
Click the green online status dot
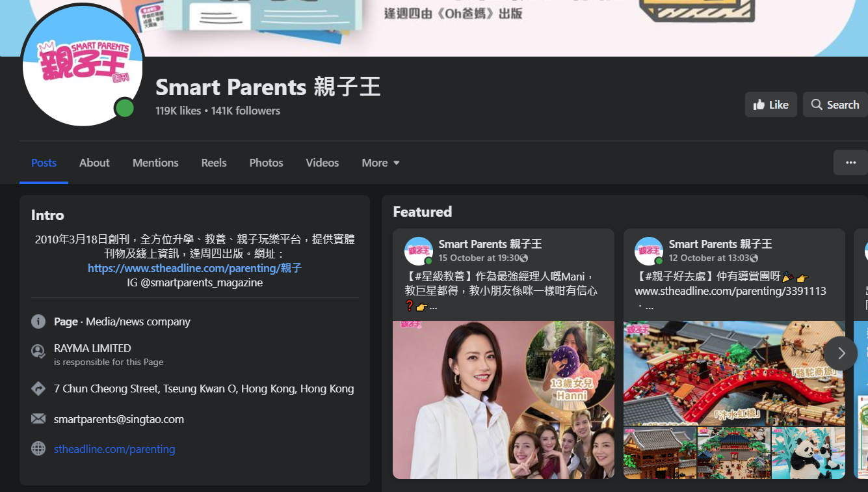(x=124, y=108)
